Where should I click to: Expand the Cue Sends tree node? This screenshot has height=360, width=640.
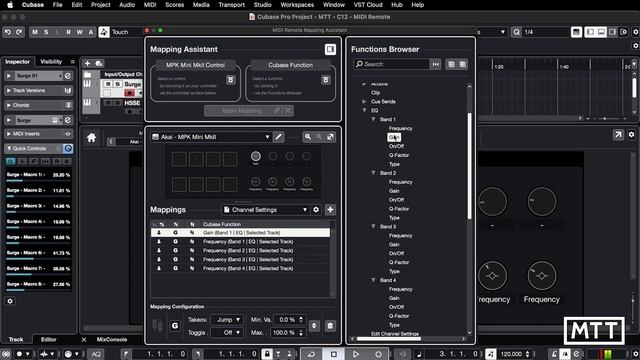pos(364,102)
